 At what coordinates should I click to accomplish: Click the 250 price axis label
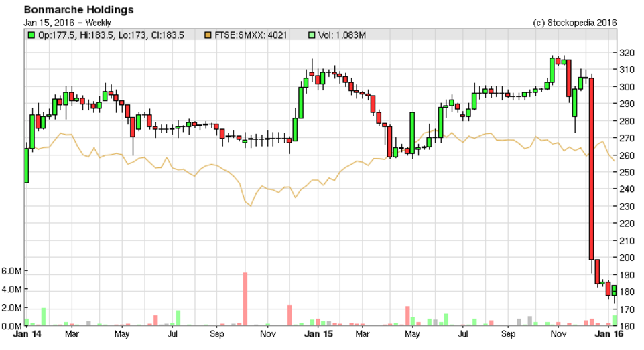[x=627, y=173]
